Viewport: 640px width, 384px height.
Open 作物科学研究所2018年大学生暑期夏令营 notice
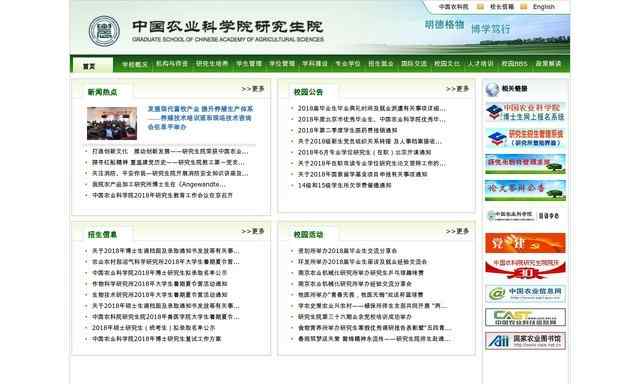[160, 284]
